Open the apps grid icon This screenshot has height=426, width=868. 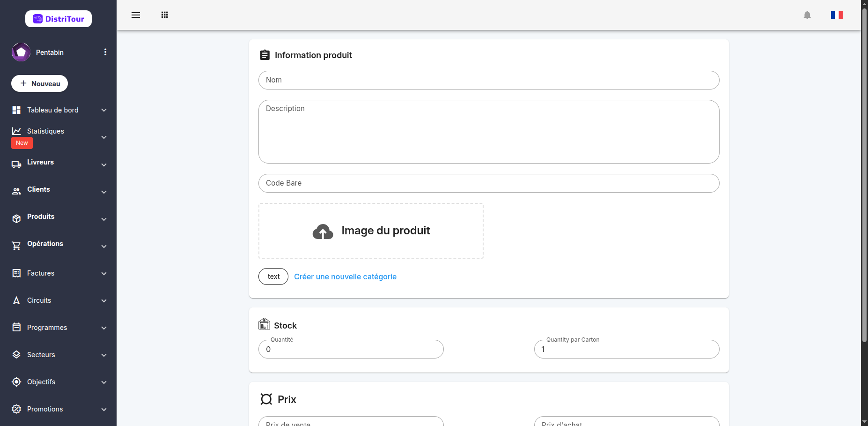coord(165,15)
